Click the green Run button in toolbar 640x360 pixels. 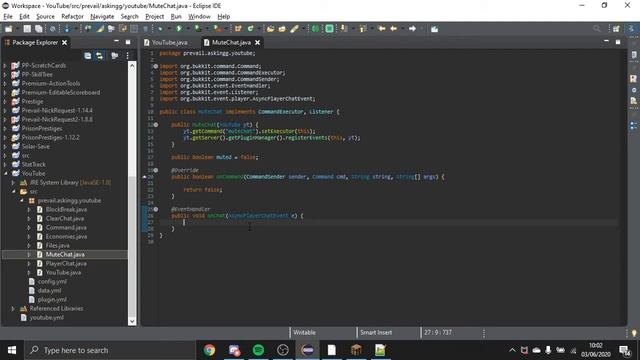[x=179, y=29]
